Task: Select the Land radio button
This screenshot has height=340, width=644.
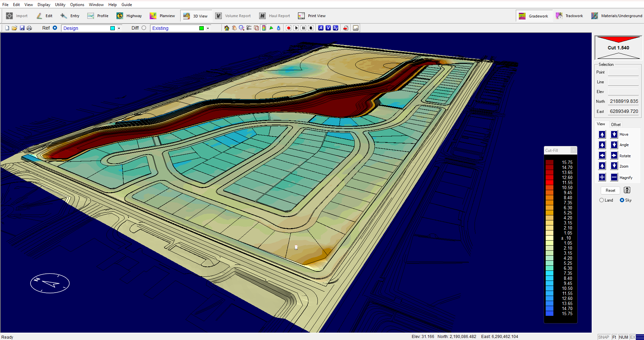Action: click(601, 200)
